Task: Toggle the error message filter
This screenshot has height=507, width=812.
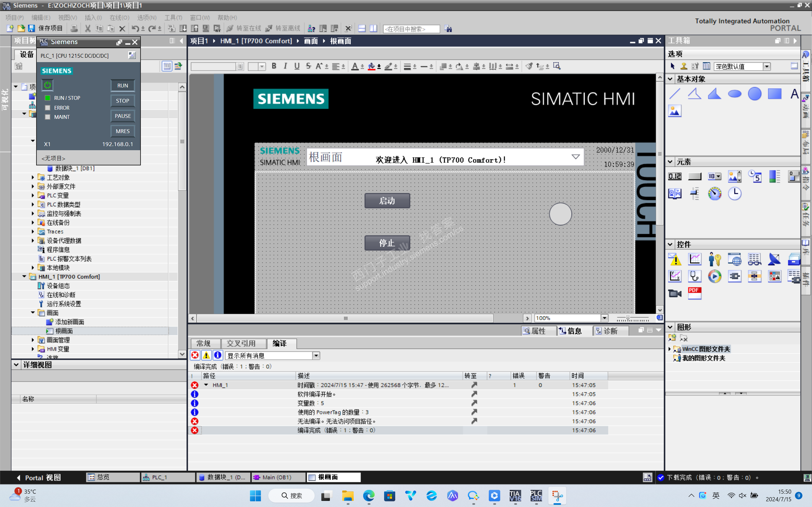Action: 195,355
